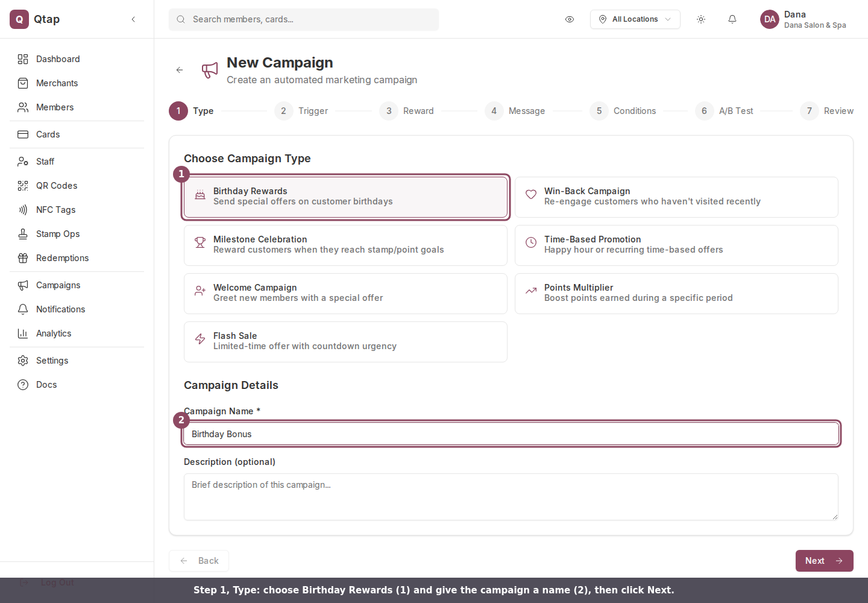Select Points Multiplier campaign type
The height and width of the screenshot is (603, 868).
point(676,294)
